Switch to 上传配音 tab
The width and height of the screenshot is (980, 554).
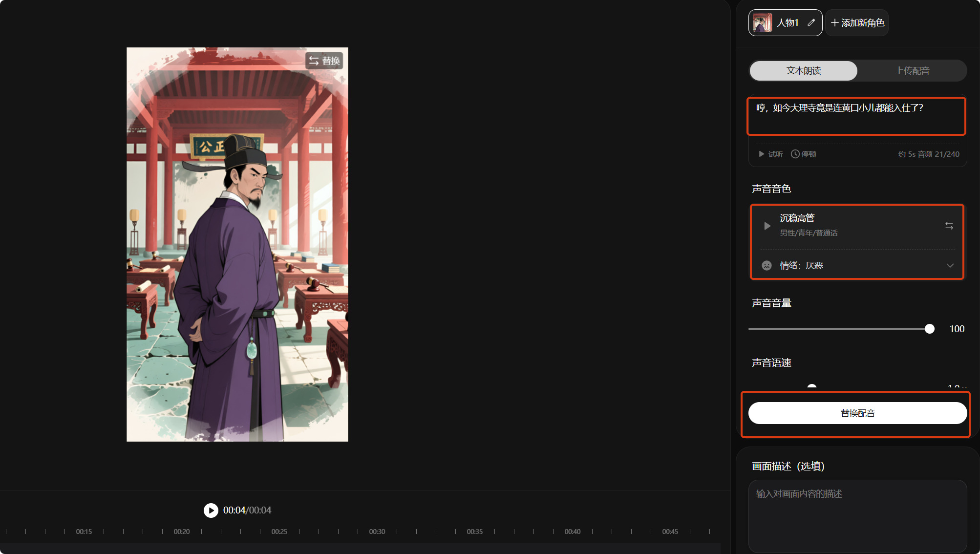click(912, 71)
